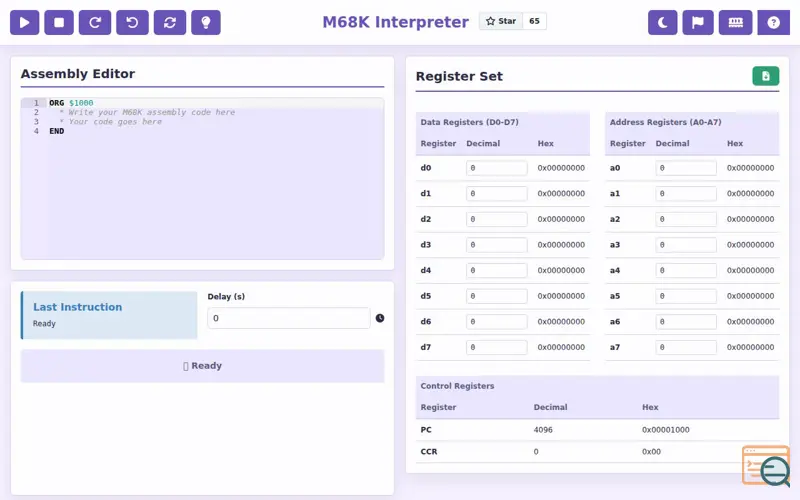Image resolution: width=800 pixels, height=500 pixels.
Task: Click the PC decimal value 4096
Action: click(x=543, y=430)
